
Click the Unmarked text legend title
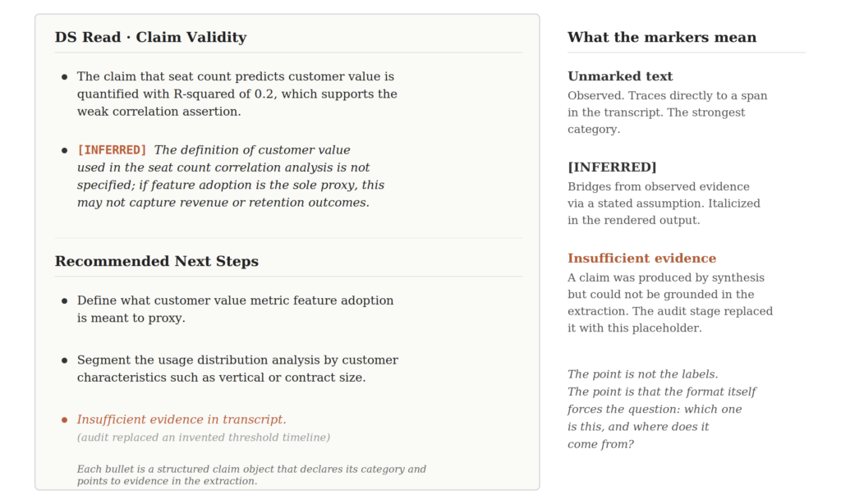point(620,76)
